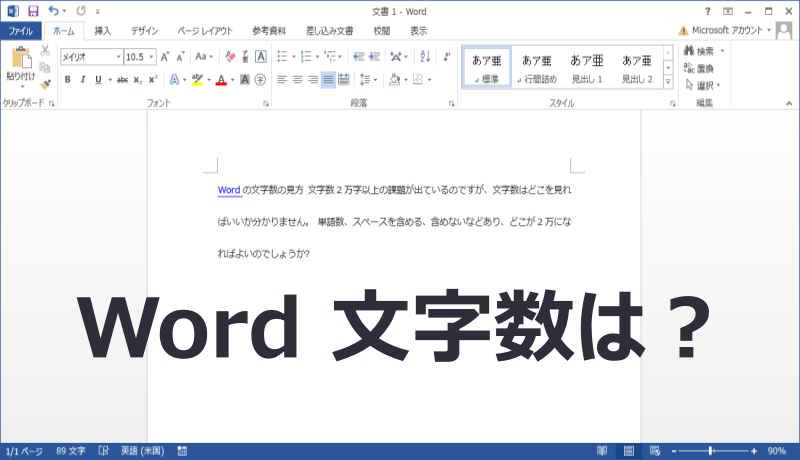Click the Redo/Repeat icon
800x460 pixels.
coord(81,11)
